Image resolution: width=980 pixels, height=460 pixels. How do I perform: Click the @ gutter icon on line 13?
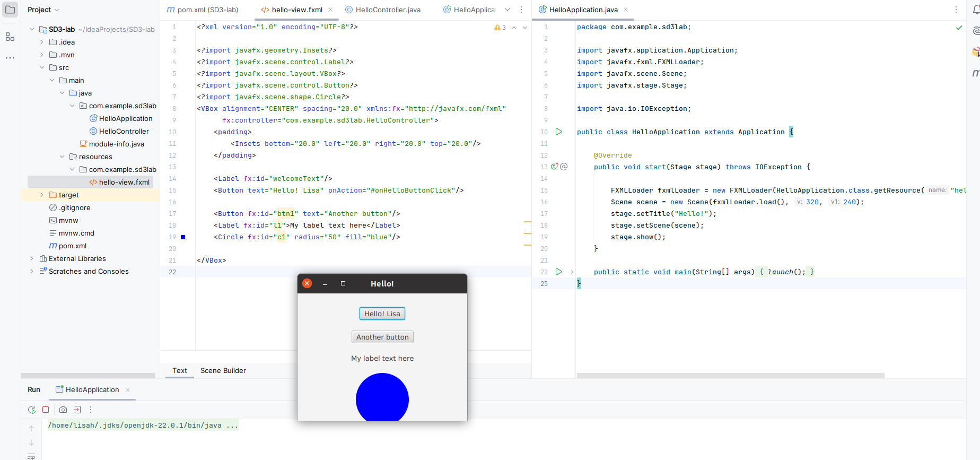(564, 167)
